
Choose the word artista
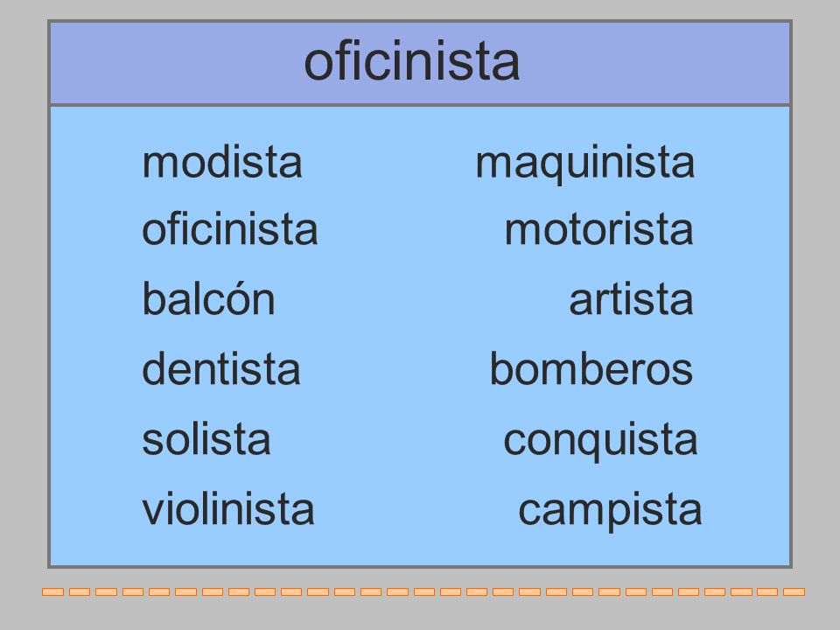coord(631,299)
